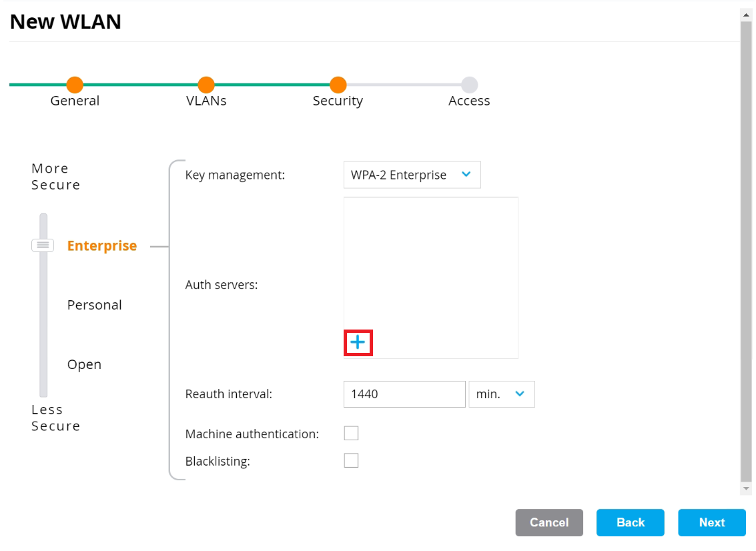Viewport: 756px width, 551px height.
Task: Click the scrollbar down arrow
Action: click(x=746, y=490)
